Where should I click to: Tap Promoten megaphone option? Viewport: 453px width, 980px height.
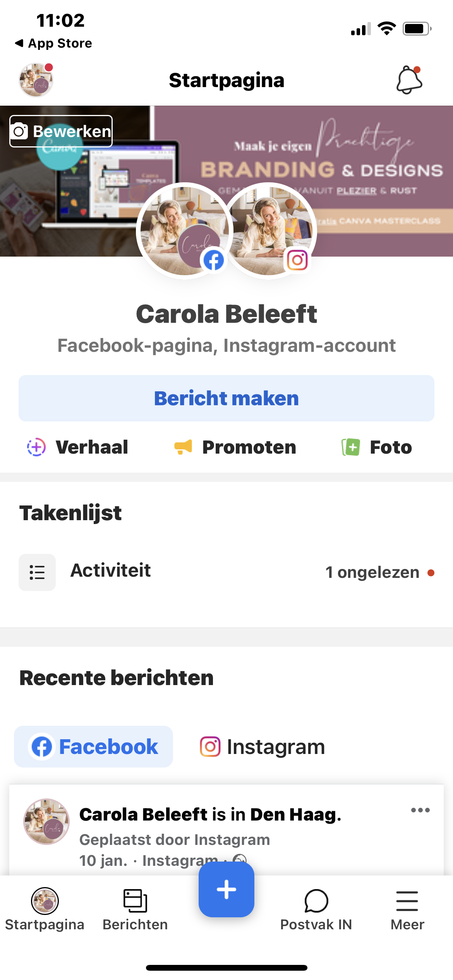pyautogui.click(x=235, y=447)
